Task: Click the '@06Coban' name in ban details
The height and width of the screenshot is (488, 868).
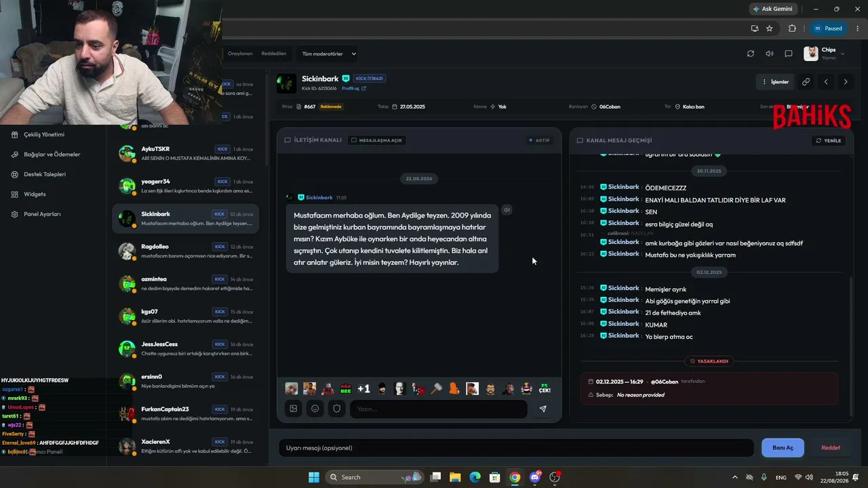Action: coord(665,382)
